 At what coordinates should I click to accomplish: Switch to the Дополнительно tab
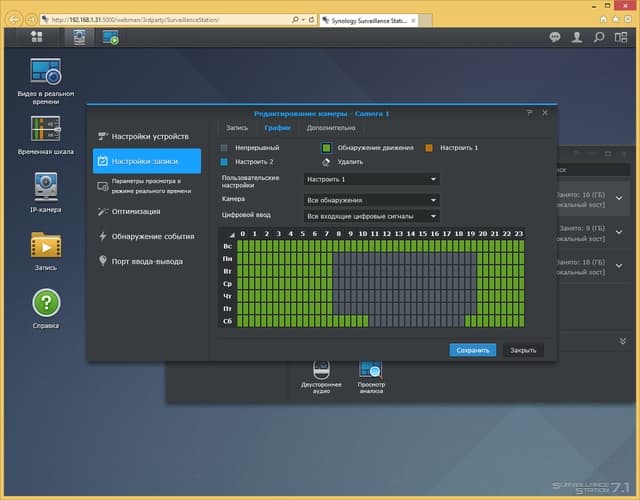point(331,128)
